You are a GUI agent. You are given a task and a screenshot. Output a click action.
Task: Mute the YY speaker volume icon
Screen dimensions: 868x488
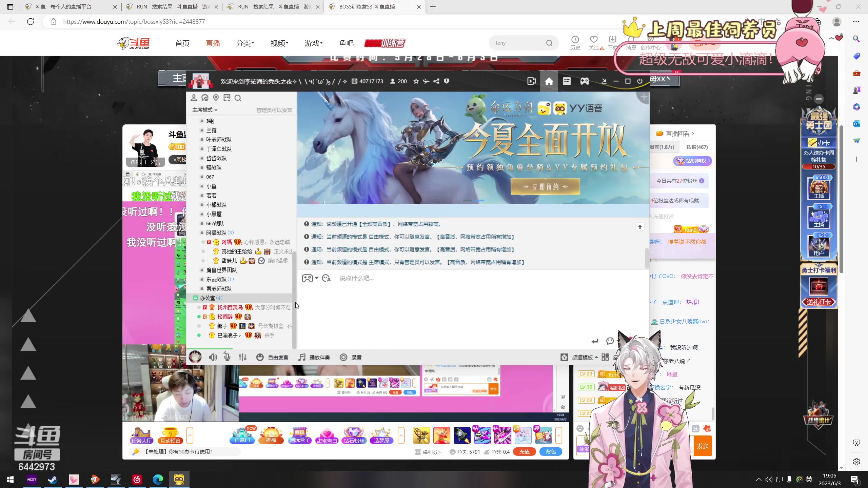[213, 357]
